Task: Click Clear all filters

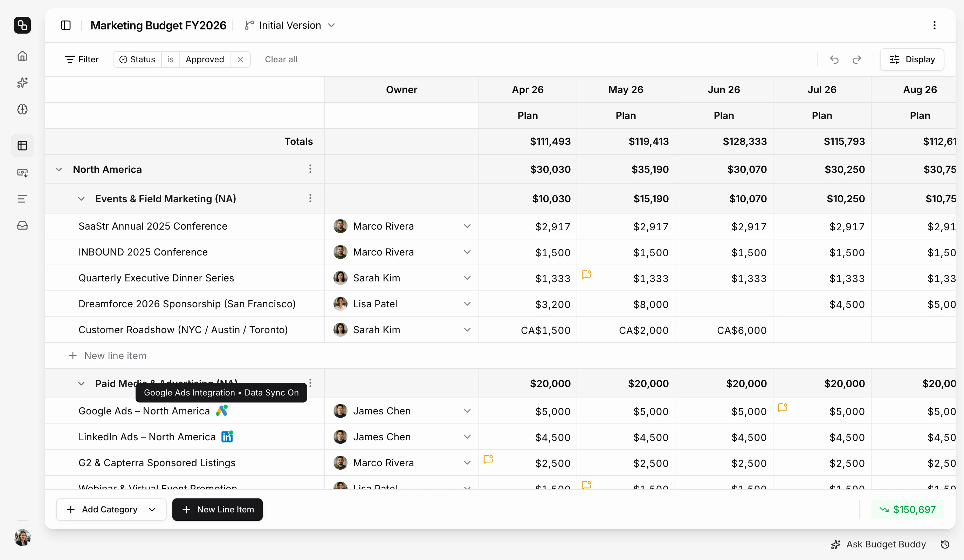Action: coord(281,59)
